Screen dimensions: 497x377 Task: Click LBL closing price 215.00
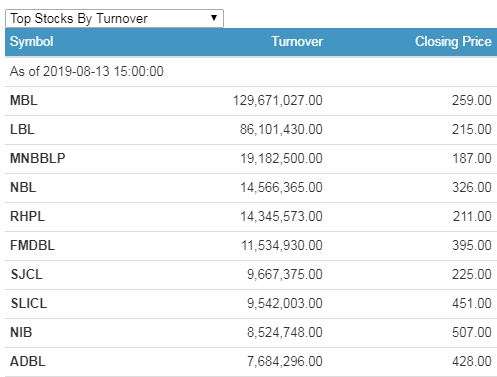(472, 129)
